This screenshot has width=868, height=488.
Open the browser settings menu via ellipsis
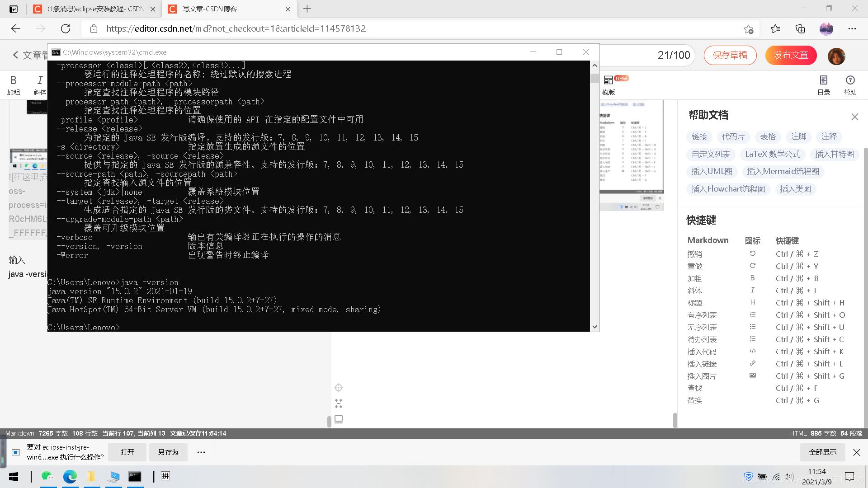(852, 28)
